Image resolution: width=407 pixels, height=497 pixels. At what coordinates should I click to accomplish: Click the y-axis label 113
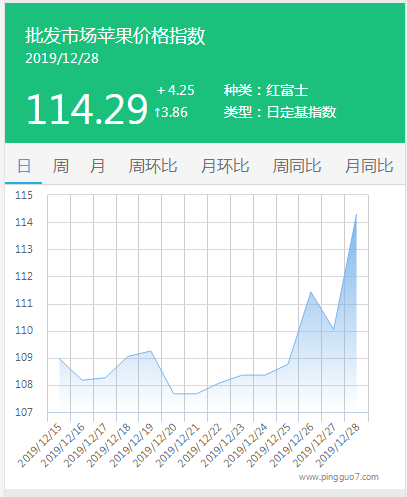pyautogui.click(x=24, y=249)
